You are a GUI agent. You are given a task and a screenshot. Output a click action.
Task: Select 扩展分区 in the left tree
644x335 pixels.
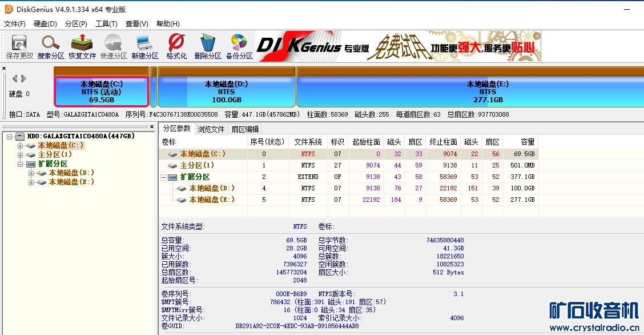coord(53,163)
